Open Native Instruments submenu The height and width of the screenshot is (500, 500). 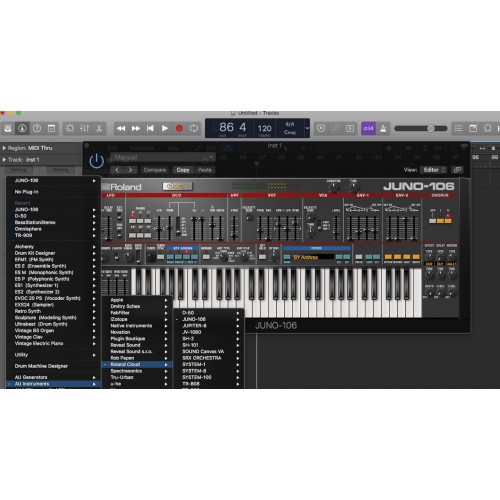pos(137,326)
